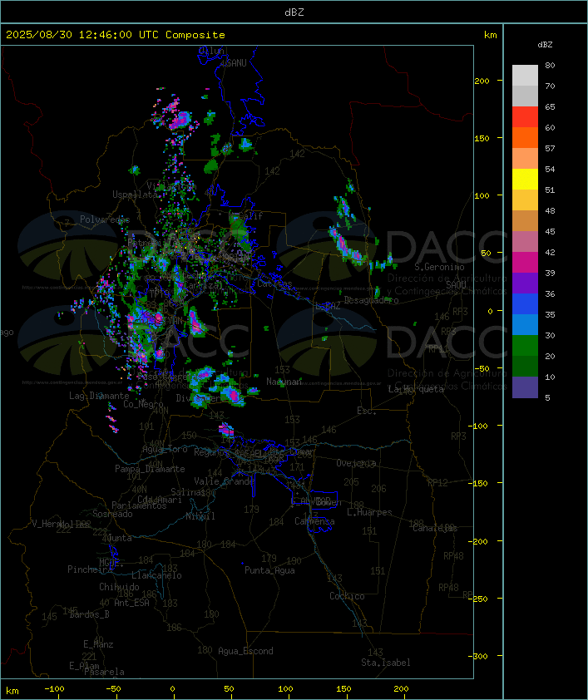Click the Desaguadero map label
This screenshot has height=700, width=588.
coord(371,300)
